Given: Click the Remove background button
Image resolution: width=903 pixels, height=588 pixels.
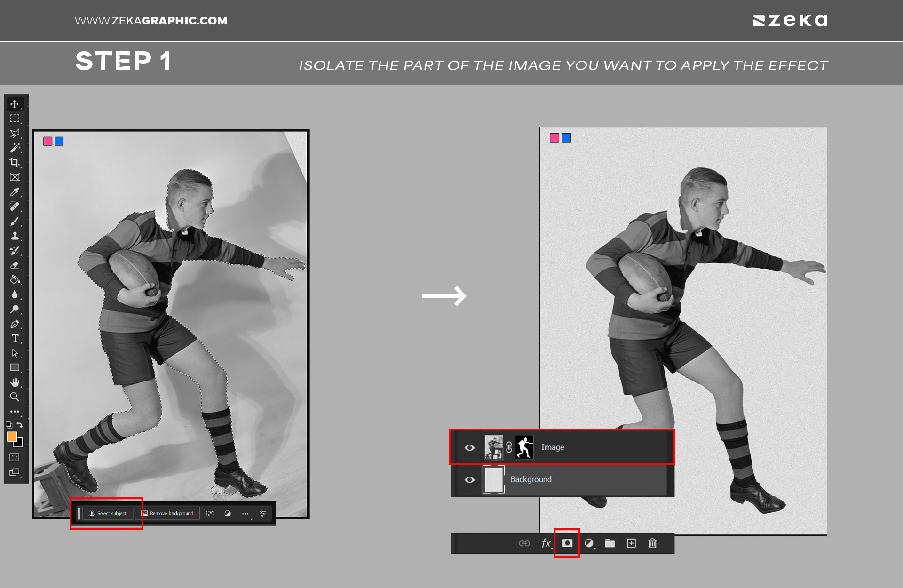Looking at the screenshot, I should coord(167,513).
